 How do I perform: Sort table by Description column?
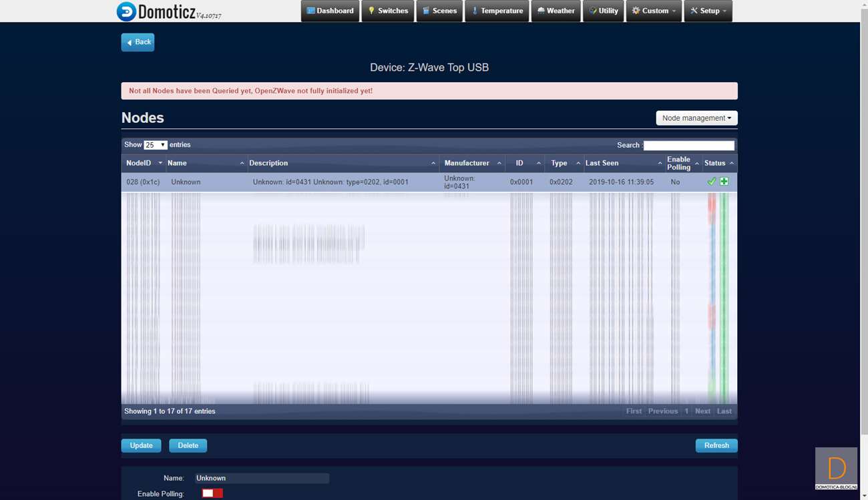pyautogui.click(x=343, y=163)
